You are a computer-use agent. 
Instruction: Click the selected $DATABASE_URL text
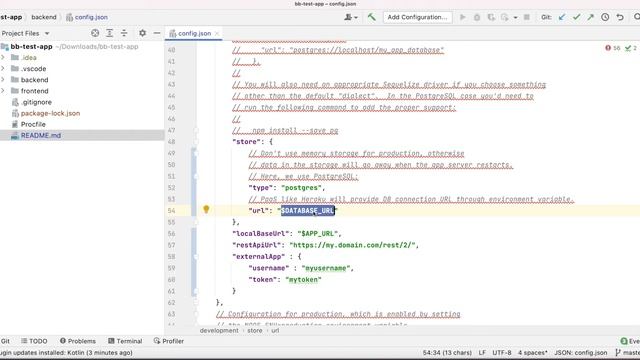coord(308,211)
